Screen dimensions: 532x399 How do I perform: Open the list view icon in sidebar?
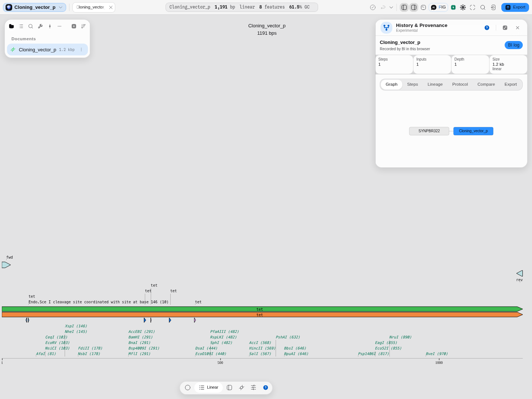(21, 26)
